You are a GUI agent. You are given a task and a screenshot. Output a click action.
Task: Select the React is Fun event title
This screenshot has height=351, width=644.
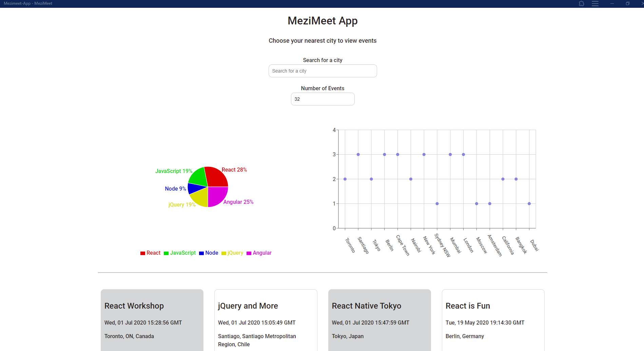[468, 306]
